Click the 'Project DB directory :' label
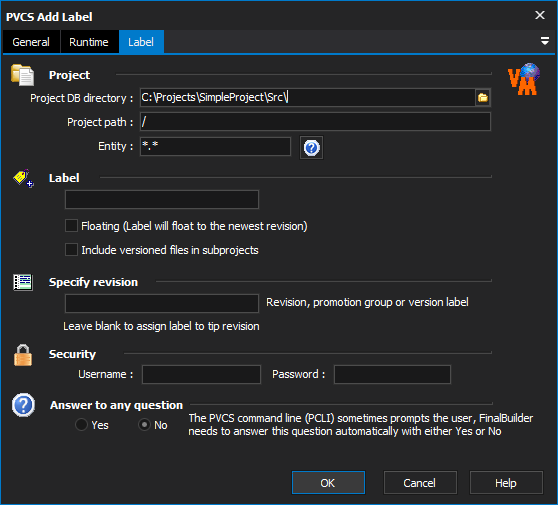Image resolution: width=558 pixels, height=505 pixels. pyautogui.click(x=81, y=98)
